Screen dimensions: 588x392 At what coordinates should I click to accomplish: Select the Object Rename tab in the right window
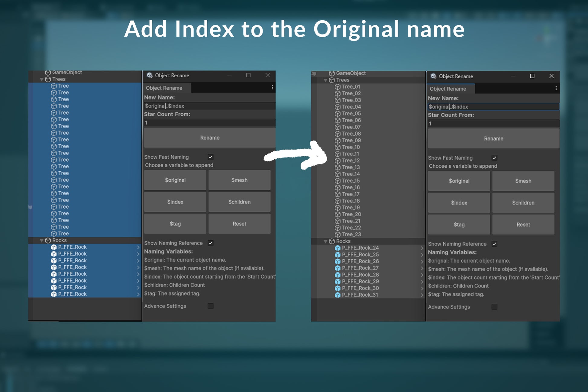tap(448, 89)
